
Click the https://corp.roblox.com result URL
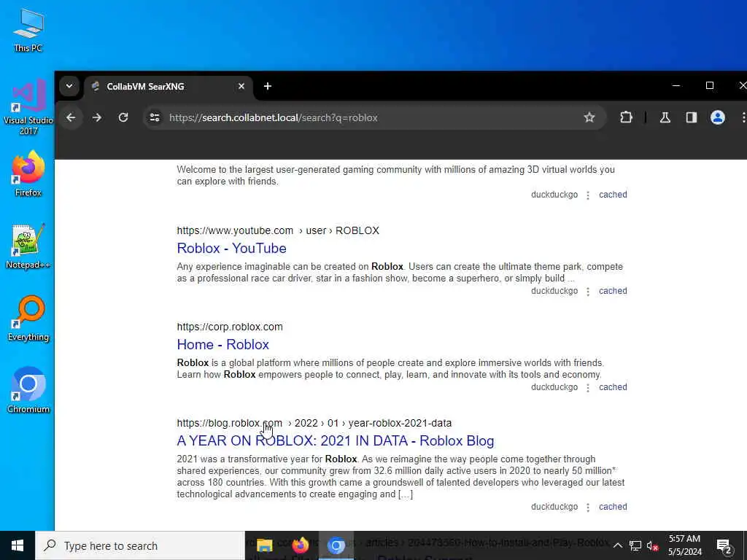click(x=230, y=327)
